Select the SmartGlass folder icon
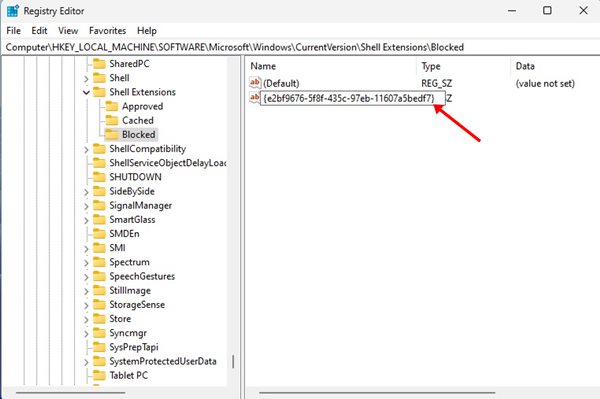This screenshot has width=600, height=399. (x=99, y=219)
